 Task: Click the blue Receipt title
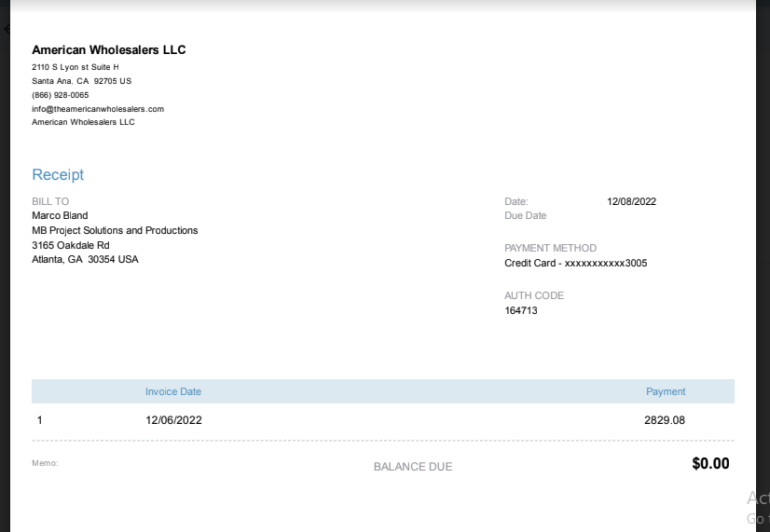58,174
